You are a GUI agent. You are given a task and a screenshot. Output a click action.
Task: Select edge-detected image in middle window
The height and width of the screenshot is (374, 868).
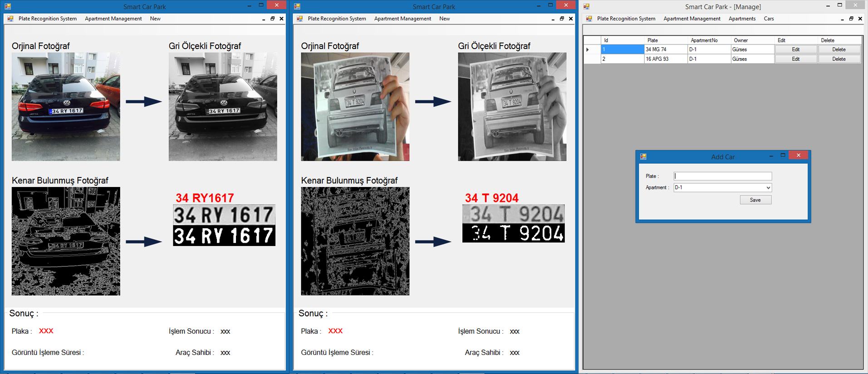coord(355,241)
